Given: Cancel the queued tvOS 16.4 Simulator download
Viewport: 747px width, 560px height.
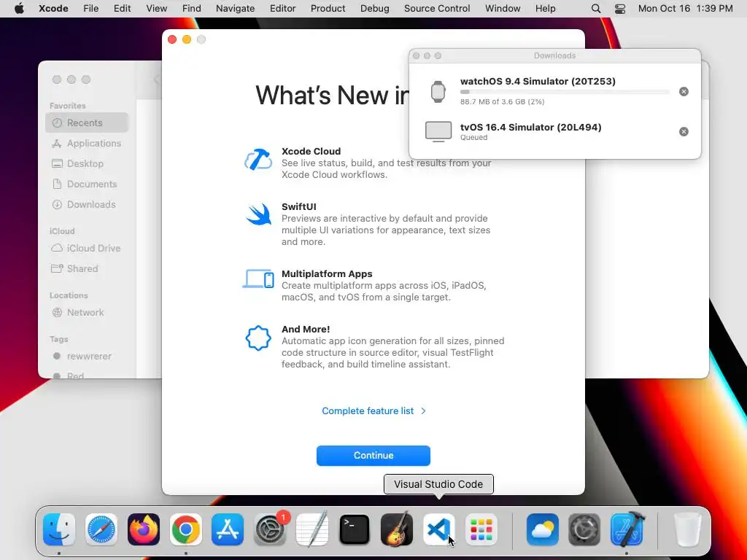Looking at the screenshot, I should [x=684, y=131].
